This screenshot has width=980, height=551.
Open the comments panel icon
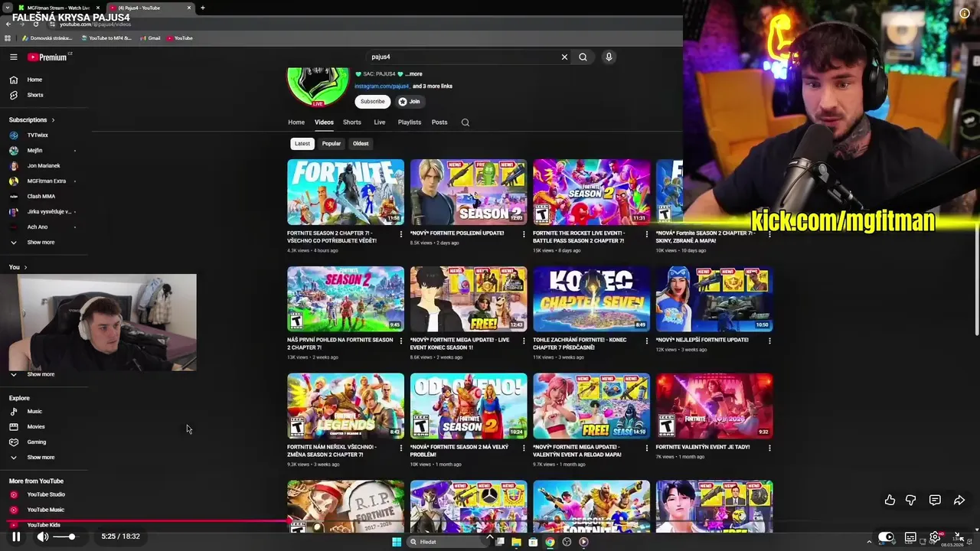pos(935,500)
